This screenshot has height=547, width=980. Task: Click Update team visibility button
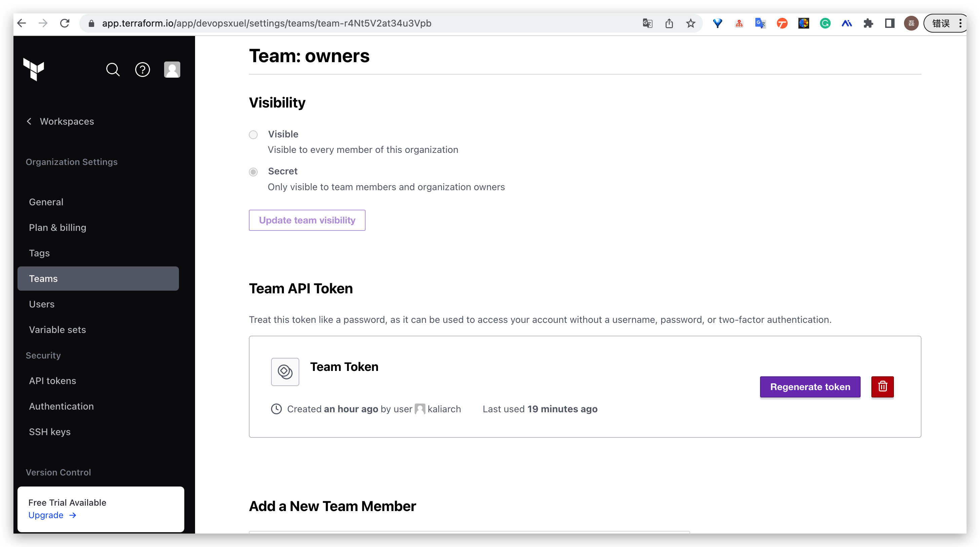coord(307,220)
